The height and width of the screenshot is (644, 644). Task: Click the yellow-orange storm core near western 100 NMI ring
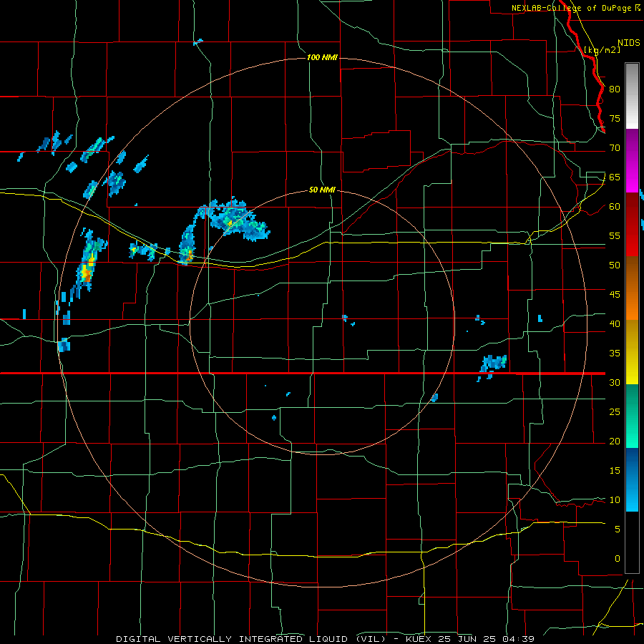tap(87, 269)
